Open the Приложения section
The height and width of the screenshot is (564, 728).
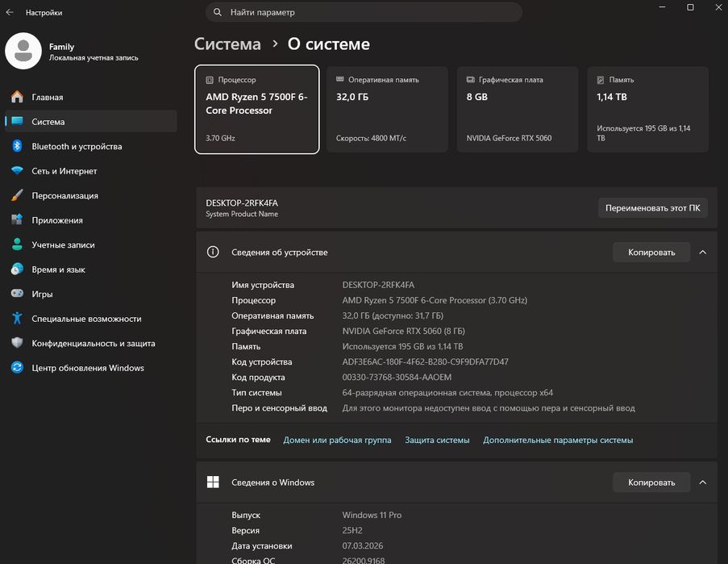click(90, 219)
